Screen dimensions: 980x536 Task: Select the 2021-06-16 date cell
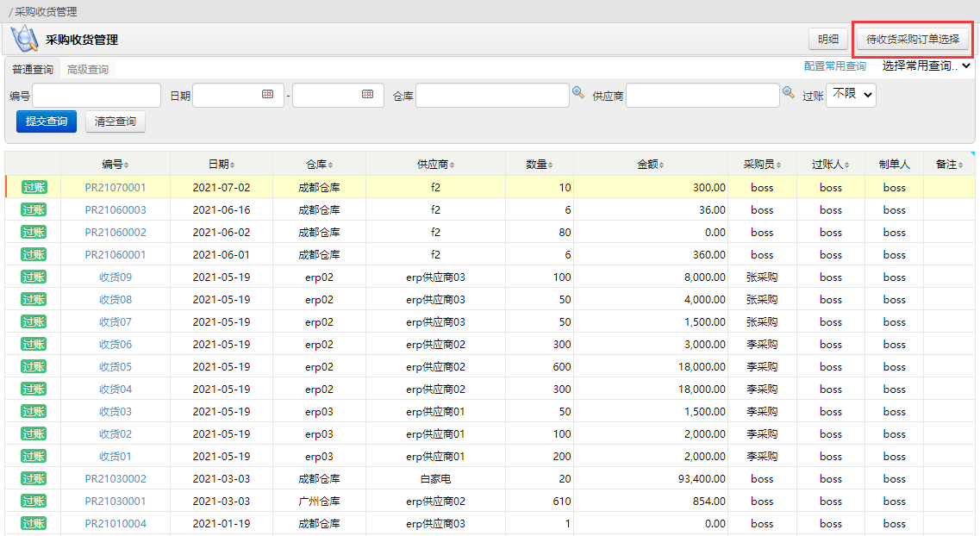[x=222, y=210]
